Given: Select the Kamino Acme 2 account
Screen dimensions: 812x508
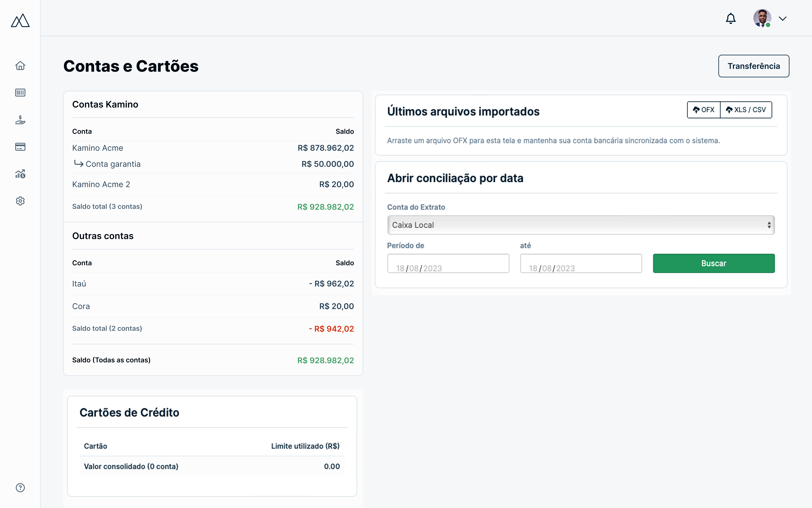Looking at the screenshot, I should [213, 184].
